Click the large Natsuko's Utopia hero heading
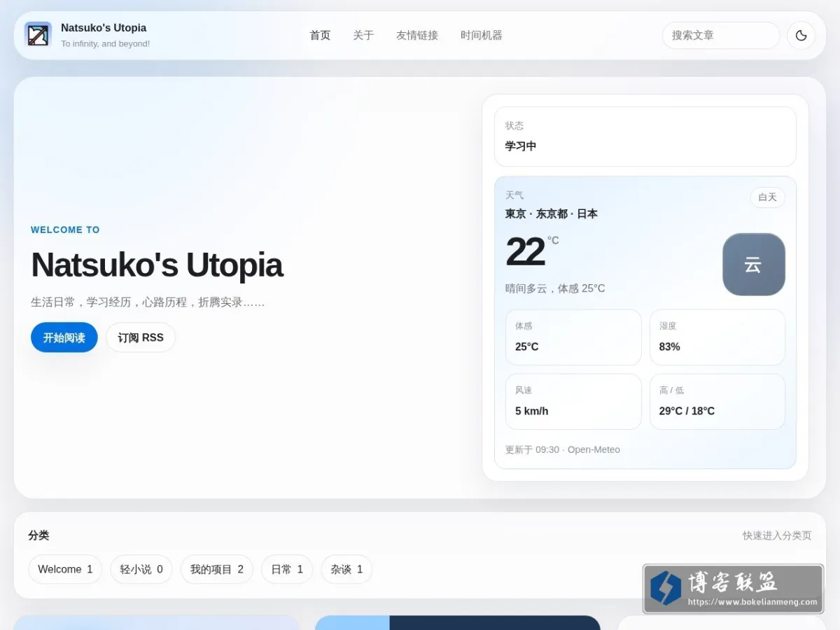The width and height of the screenshot is (840, 630). pyautogui.click(x=157, y=265)
